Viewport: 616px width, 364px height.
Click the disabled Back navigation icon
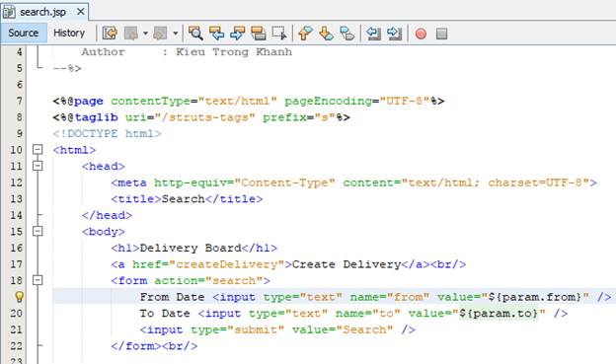[x=131, y=33]
